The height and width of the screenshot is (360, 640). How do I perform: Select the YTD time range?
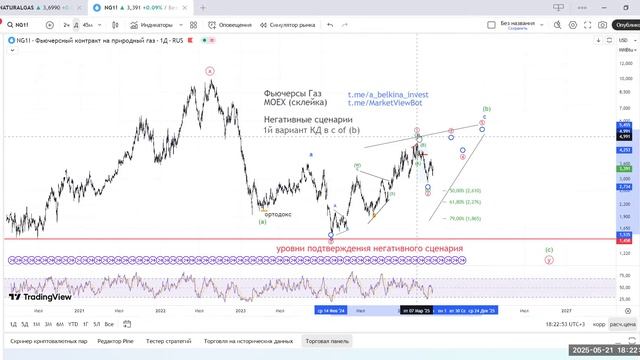(x=73, y=324)
